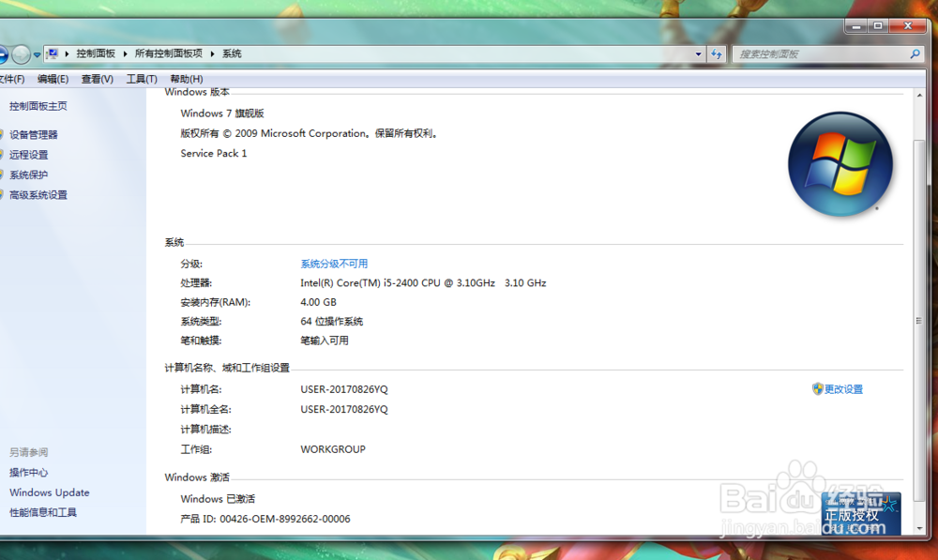The width and height of the screenshot is (938, 560).
Task: Click the Windows 7 logo image
Action: point(840,164)
